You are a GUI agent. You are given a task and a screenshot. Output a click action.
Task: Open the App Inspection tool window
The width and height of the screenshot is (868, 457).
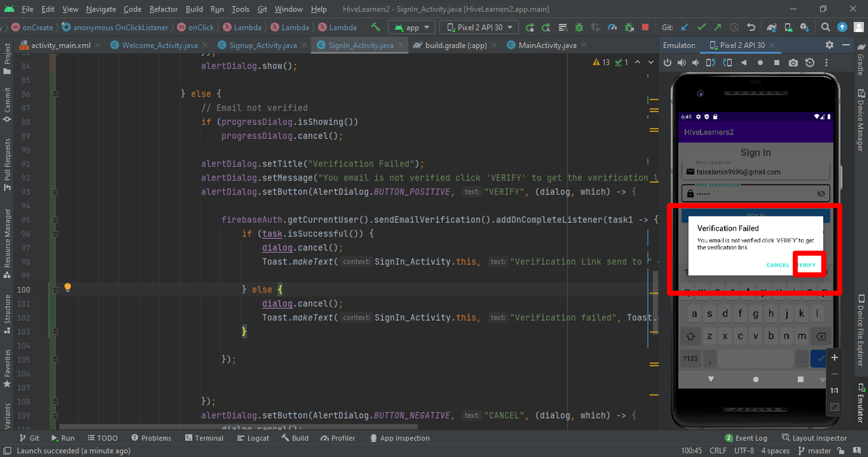399,438
